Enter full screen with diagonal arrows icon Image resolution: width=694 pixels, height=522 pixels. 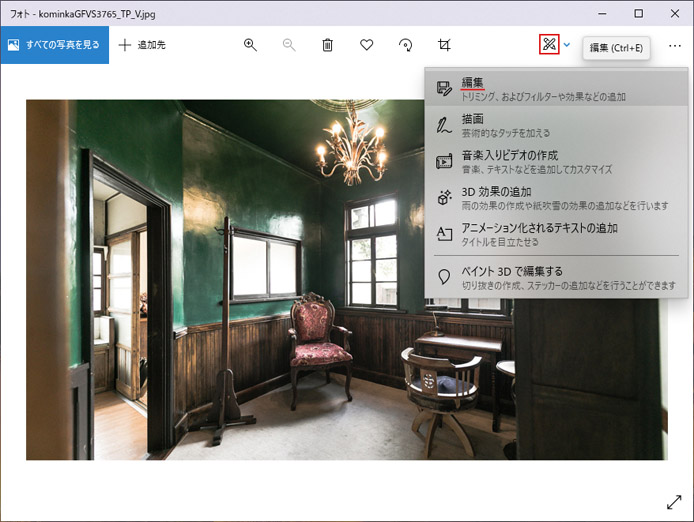[x=674, y=502]
